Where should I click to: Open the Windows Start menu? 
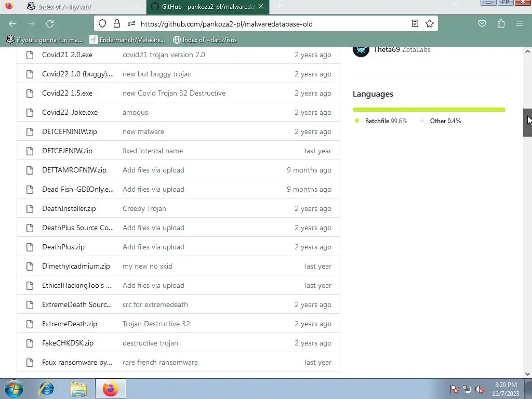coord(14,389)
